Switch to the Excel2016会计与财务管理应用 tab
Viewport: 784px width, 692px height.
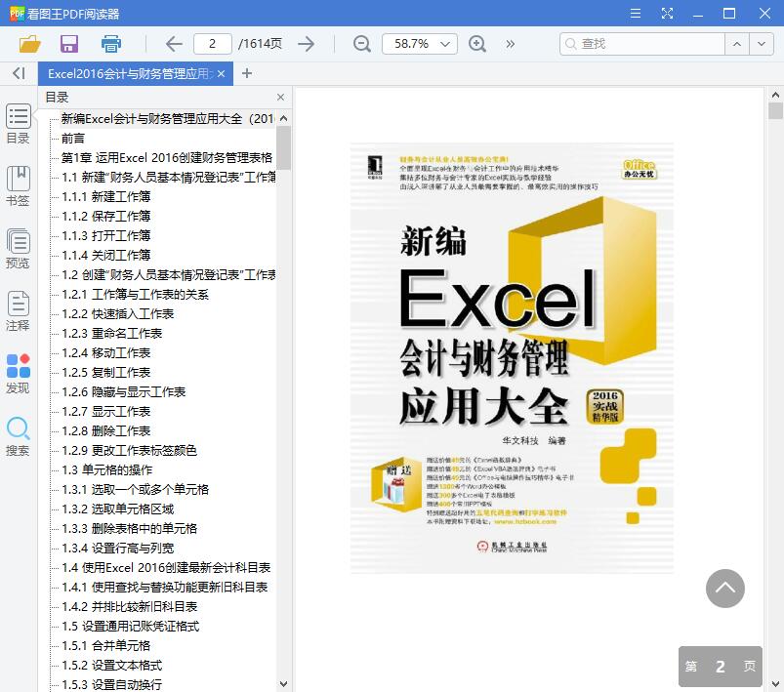tap(129, 74)
